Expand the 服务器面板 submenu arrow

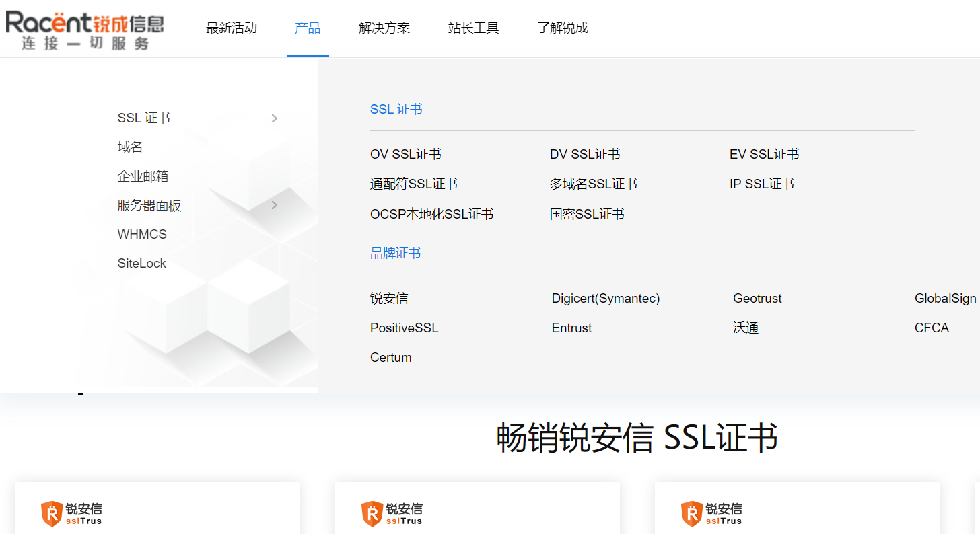tap(274, 205)
